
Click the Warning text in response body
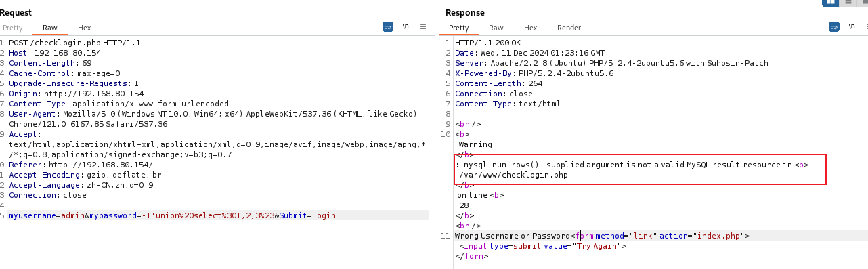tap(475, 144)
